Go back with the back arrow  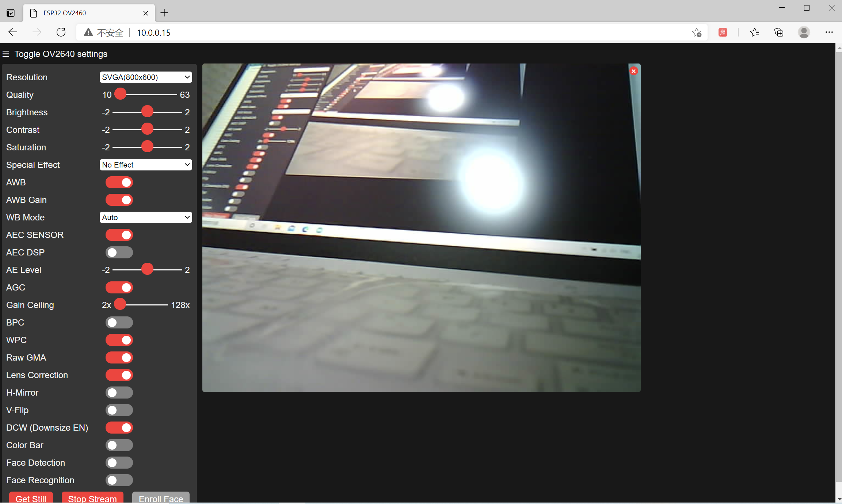point(13,32)
